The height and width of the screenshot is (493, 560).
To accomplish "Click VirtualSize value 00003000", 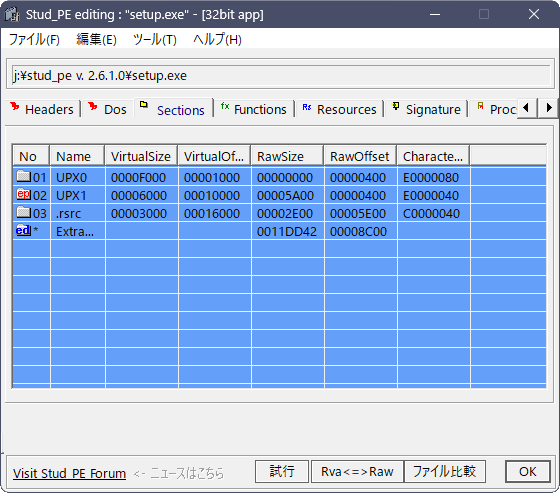I will click(x=139, y=214).
